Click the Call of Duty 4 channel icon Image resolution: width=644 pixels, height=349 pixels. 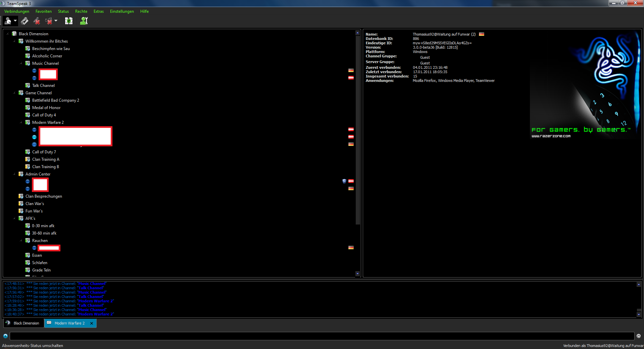pos(28,115)
